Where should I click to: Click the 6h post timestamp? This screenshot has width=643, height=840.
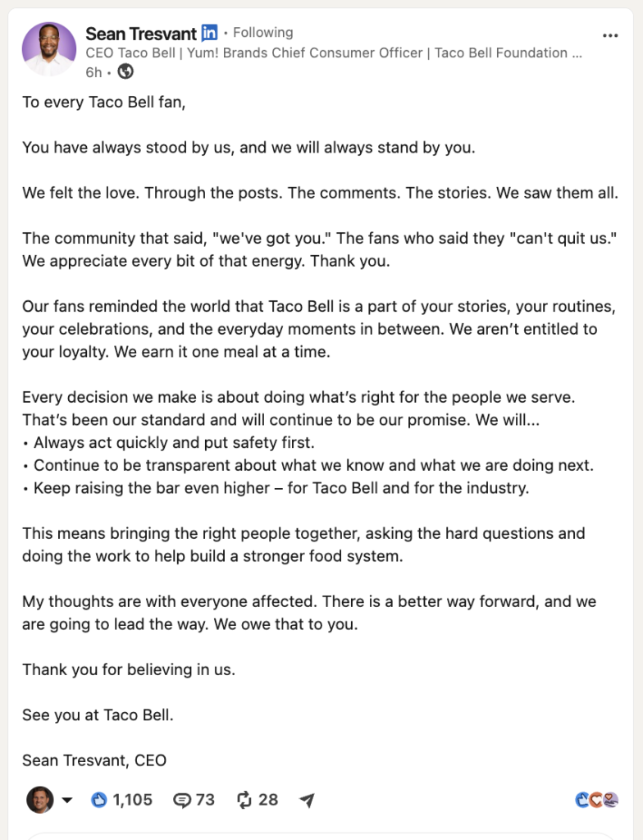point(93,72)
